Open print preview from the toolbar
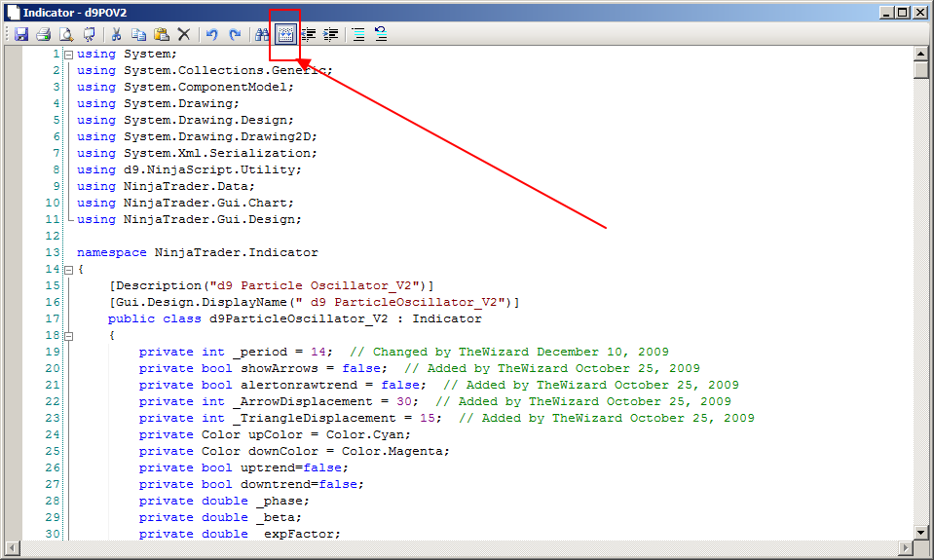Viewport: 934px width, 560px height. 66,34
